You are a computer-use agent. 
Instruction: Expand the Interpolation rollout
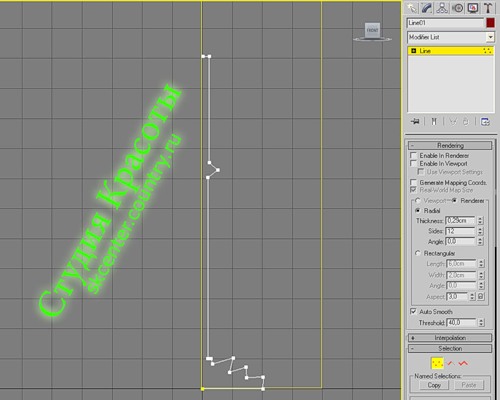coord(450,338)
